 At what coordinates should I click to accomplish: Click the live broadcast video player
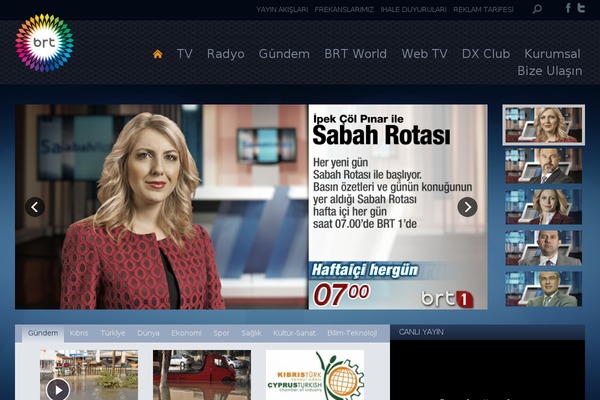pos(488,370)
